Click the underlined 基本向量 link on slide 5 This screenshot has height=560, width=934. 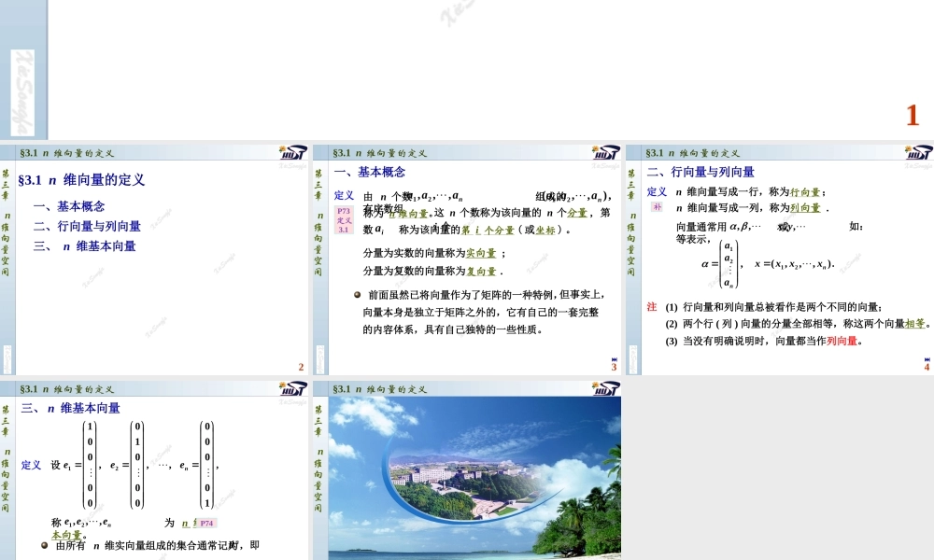point(65,536)
